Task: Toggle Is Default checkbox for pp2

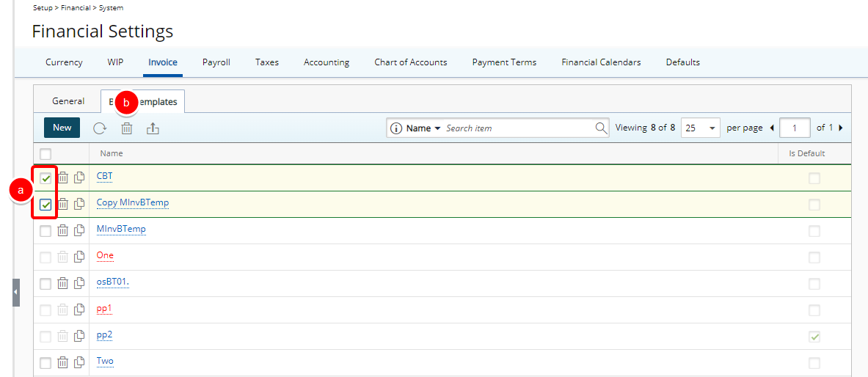Action: pos(814,337)
